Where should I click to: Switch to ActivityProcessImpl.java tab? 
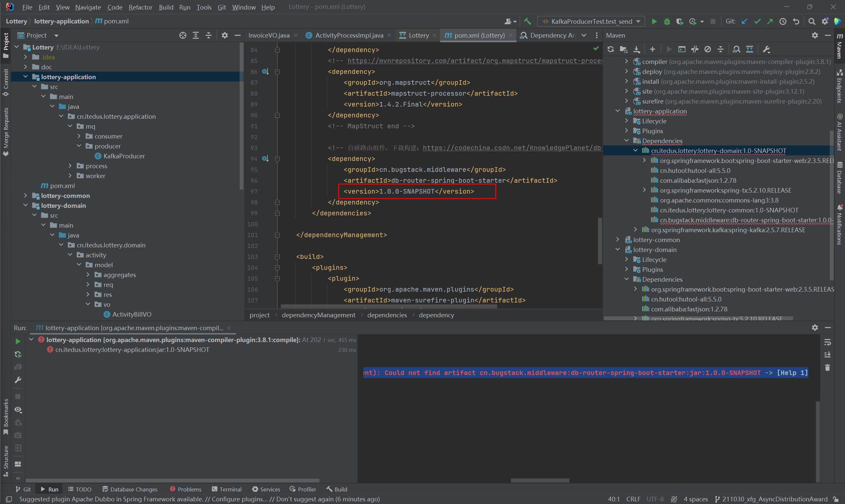pyautogui.click(x=349, y=35)
